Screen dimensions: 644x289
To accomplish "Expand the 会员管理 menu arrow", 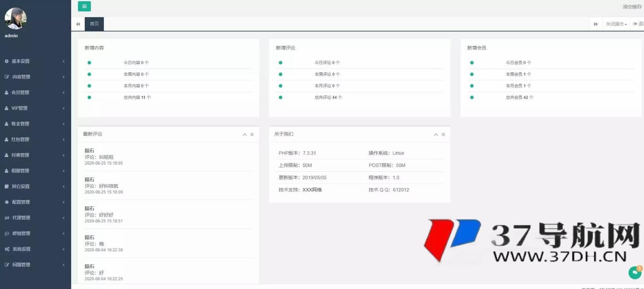I will coord(64,93).
